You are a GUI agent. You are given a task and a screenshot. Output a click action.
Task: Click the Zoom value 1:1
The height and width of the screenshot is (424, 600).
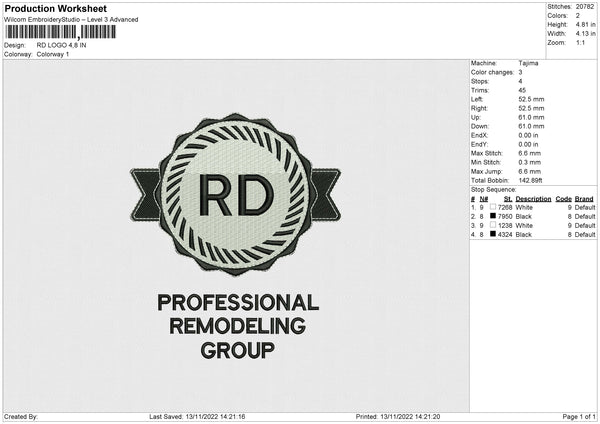(x=580, y=42)
